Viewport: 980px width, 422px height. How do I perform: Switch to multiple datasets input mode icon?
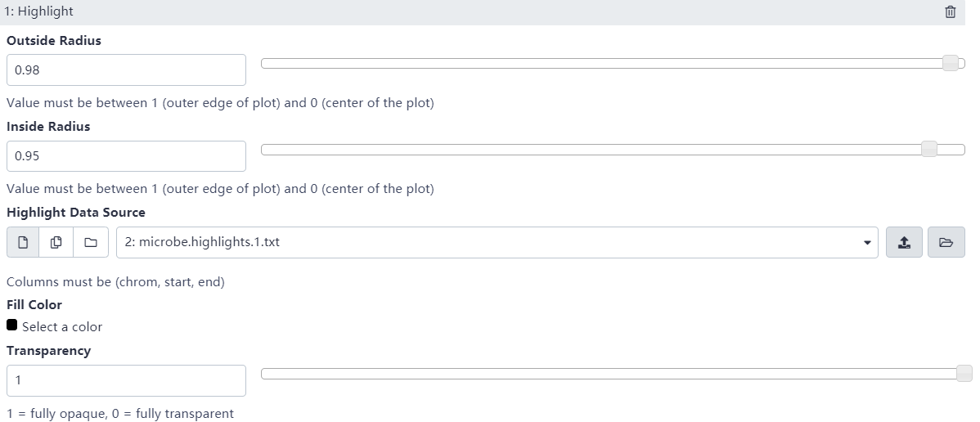point(56,242)
